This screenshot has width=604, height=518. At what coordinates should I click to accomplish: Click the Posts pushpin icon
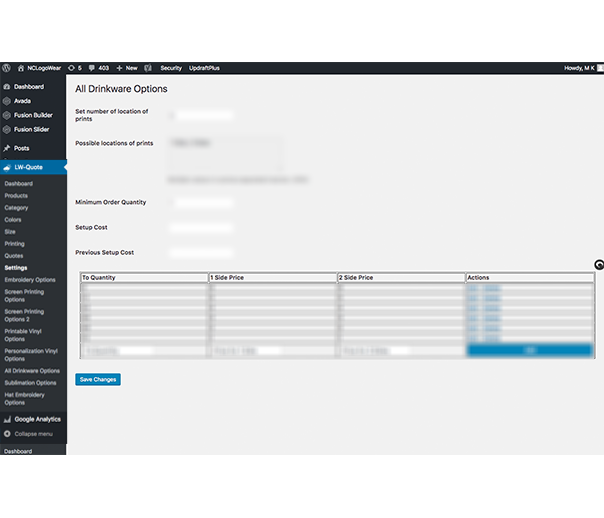(7, 148)
